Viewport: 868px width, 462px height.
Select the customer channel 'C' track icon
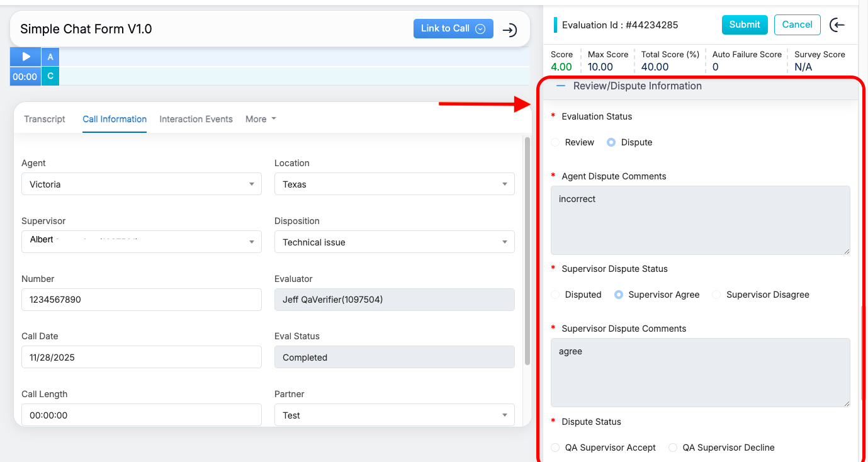pos(50,76)
